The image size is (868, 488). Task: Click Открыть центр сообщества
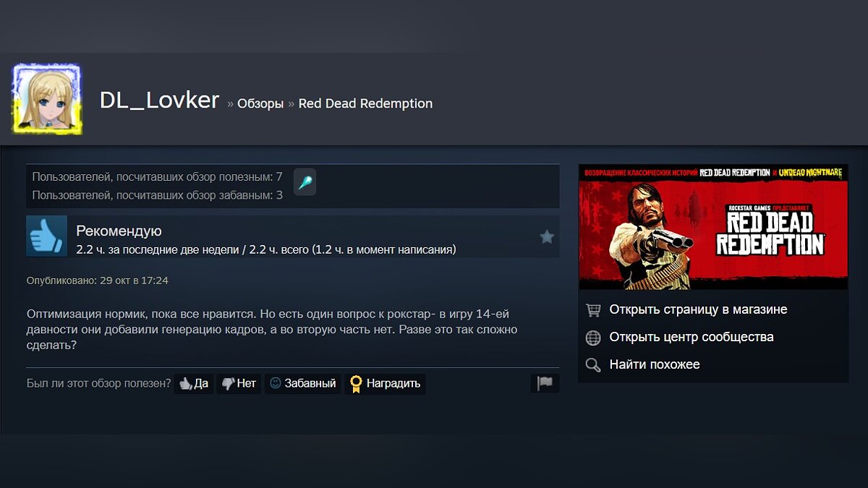coord(692,337)
